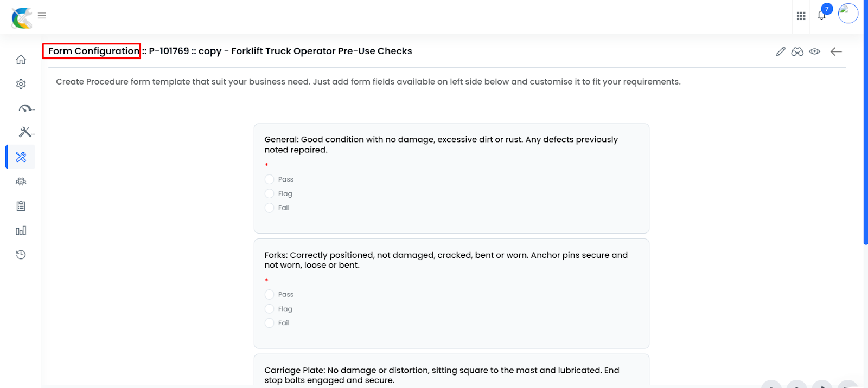This screenshot has width=868, height=388.
Task: Click the pencil edit icon
Action: point(781,51)
